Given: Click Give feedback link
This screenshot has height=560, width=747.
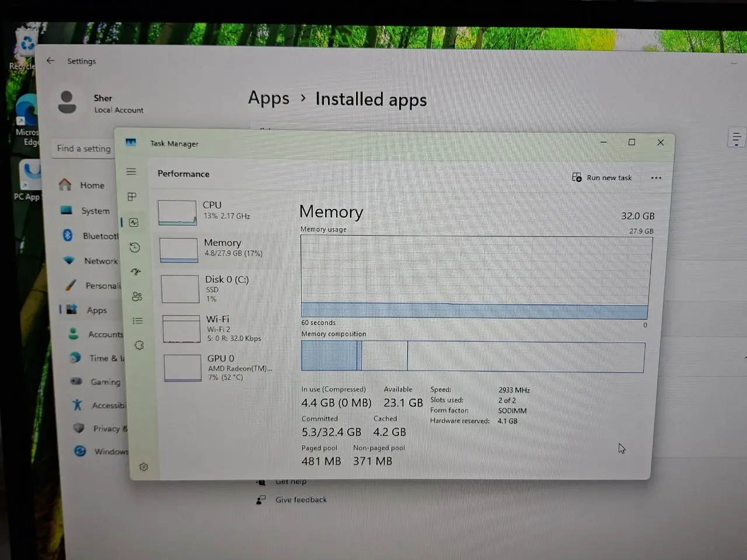Looking at the screenshot, I should click(301, 500).
